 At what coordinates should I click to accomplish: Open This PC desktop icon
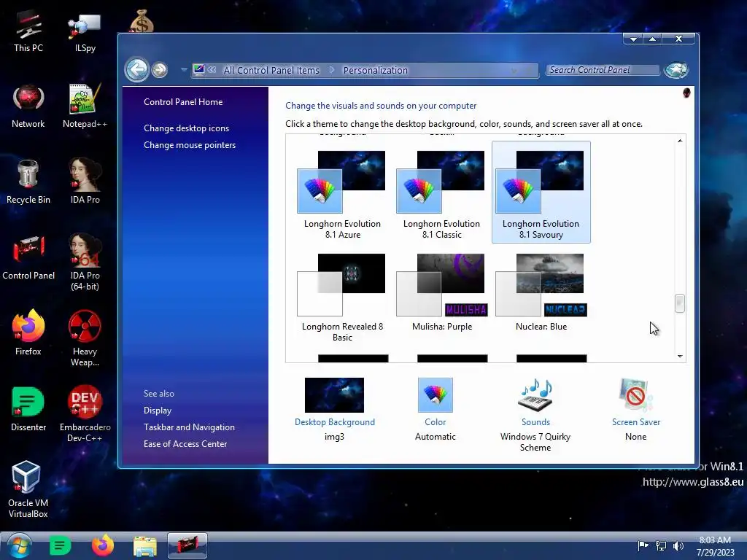pos(28,31)
